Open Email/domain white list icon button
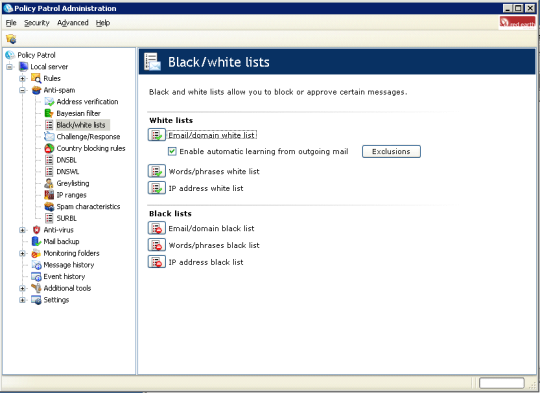The height and width of the screenshot is (393, 540). pyautogui.click(x=157, y=135)
